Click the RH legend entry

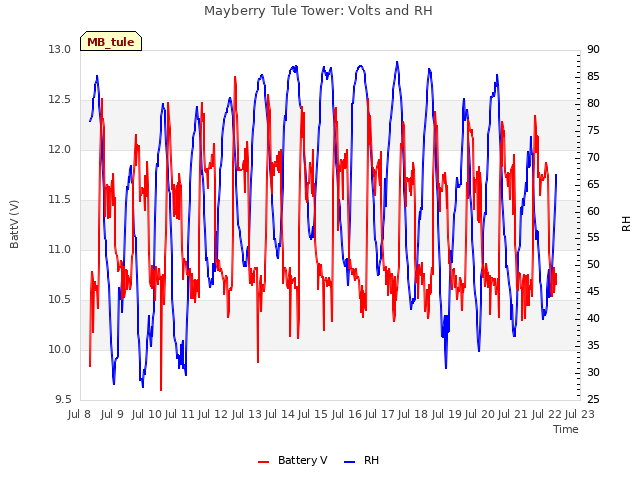362,460
